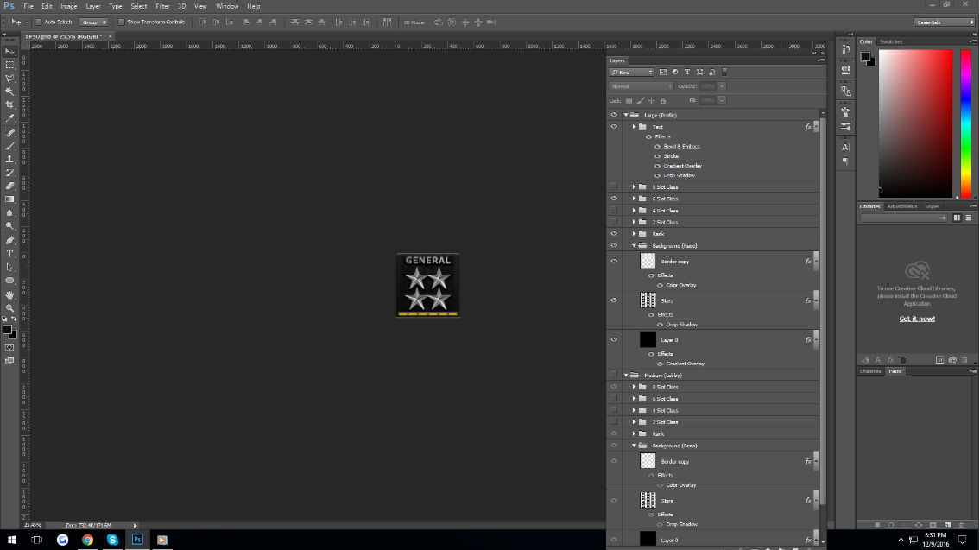Screen dimensions: 980x550
Task: Click the Stars layer thumbnail
Action: 648,300
